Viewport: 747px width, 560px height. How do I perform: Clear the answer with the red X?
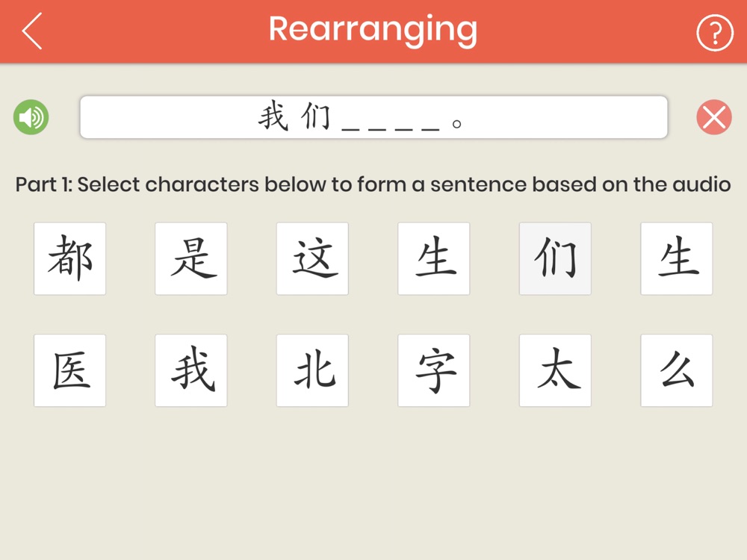[714, 117]
